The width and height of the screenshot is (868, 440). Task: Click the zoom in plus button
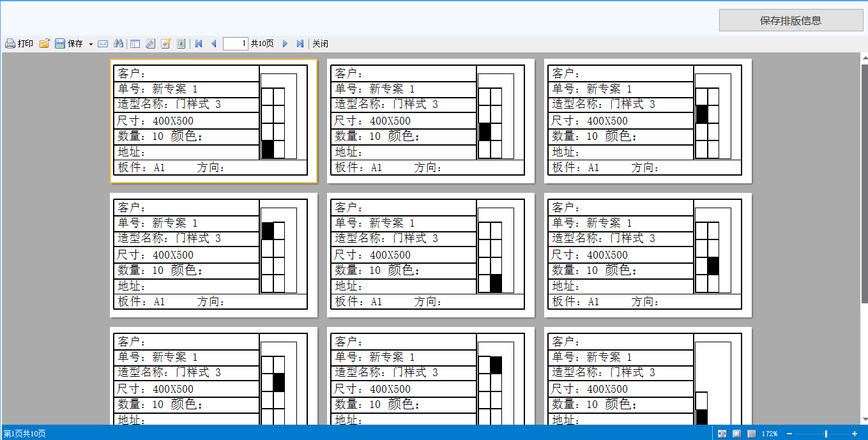pyautogui.click(x=855, y=434)
